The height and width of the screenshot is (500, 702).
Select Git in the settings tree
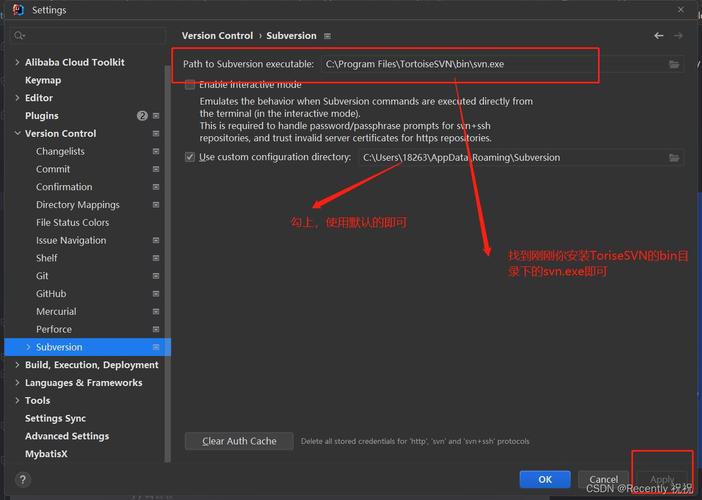click(43, 276)
